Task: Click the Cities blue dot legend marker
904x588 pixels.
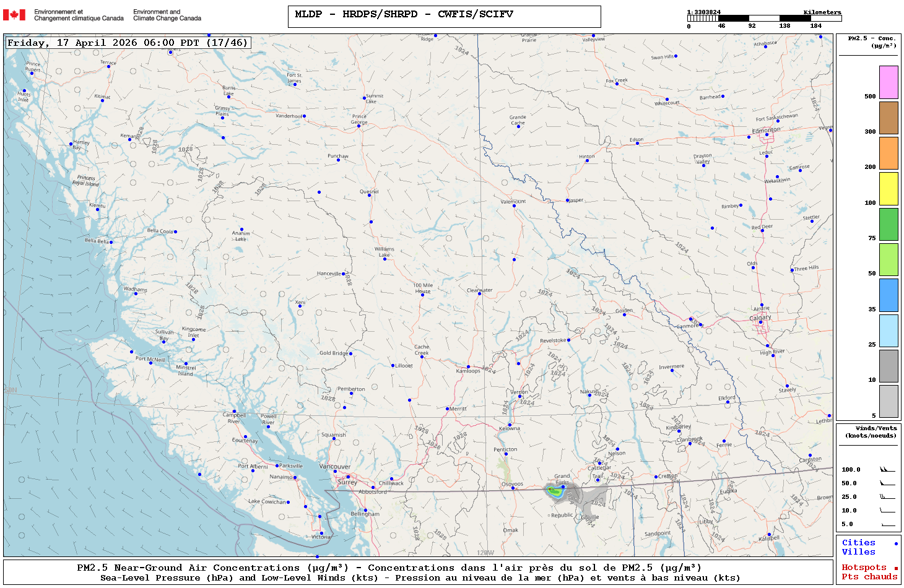Action: tap(896, 543)
